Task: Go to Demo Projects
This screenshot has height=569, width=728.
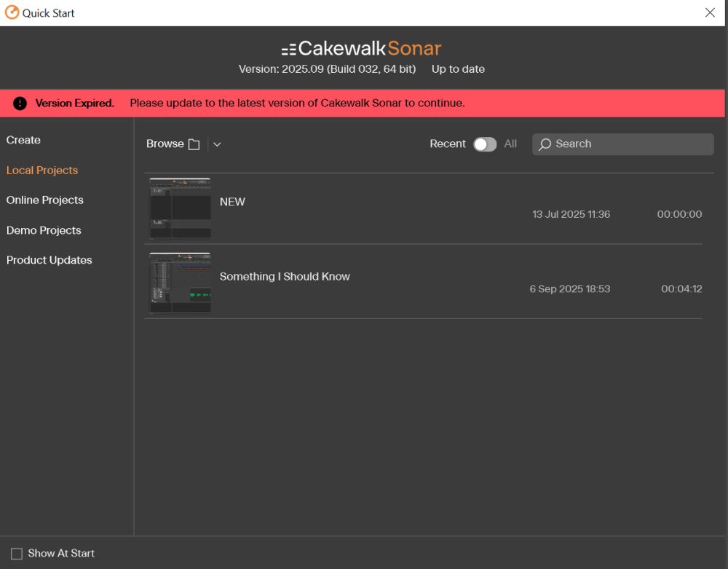Action: point(44,230)
